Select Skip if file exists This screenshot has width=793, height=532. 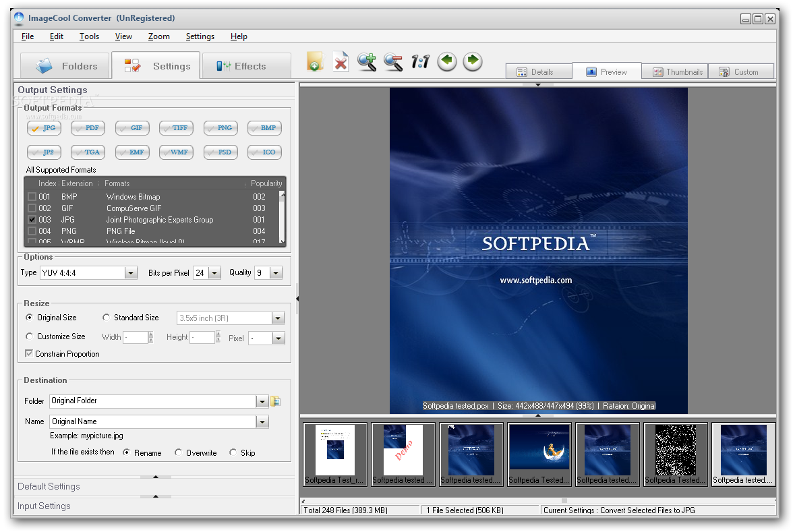[x=233, y=452]
